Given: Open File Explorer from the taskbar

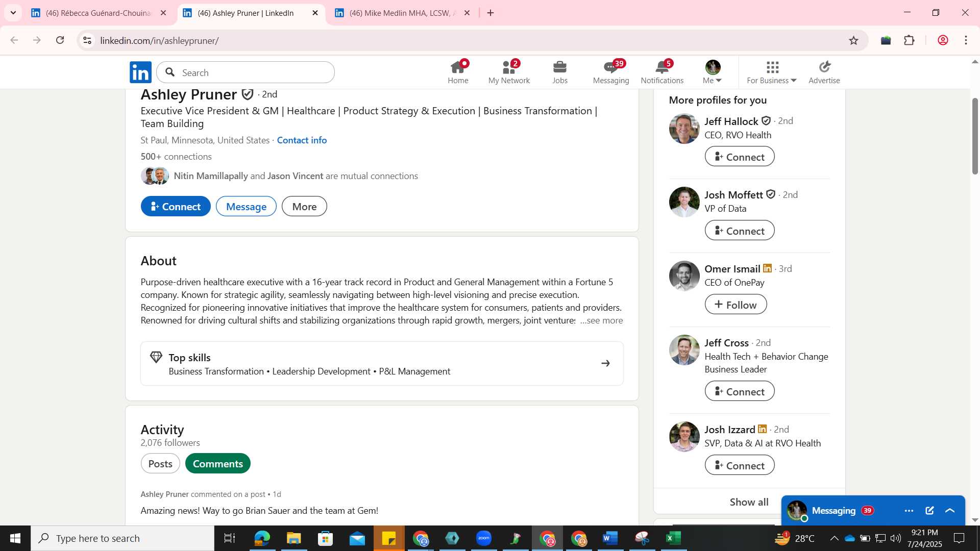Looking at the screenshot, I should pos(293,538).
